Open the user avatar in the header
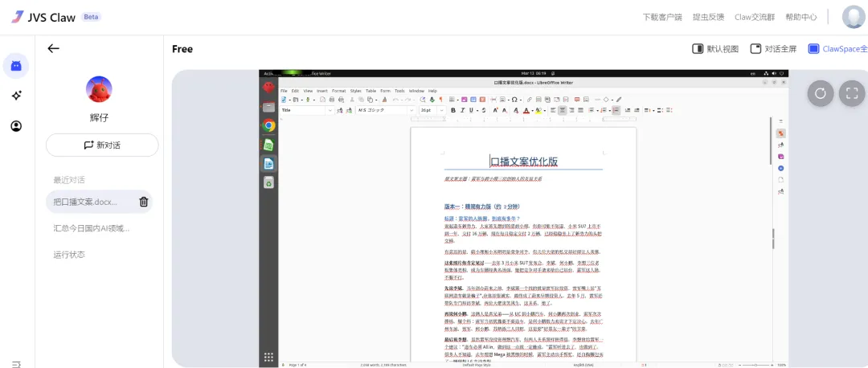868x368 pixels. [854, 17]
